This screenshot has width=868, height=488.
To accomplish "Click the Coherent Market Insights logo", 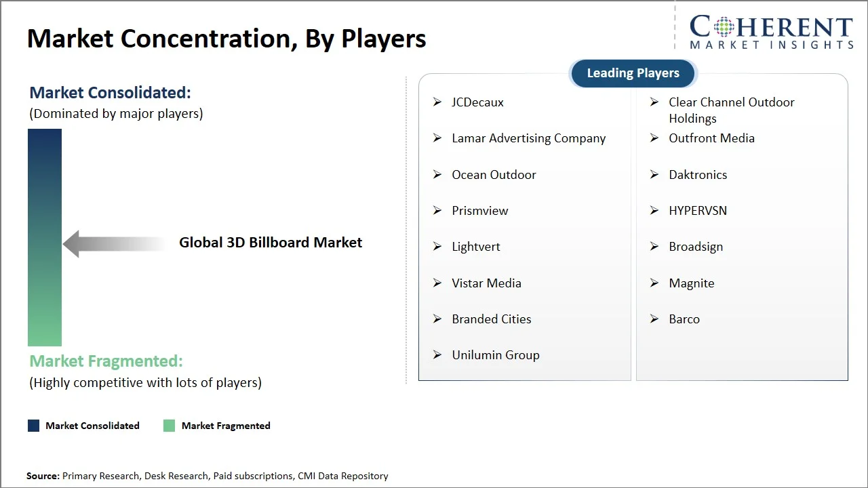I will point(771,31).
